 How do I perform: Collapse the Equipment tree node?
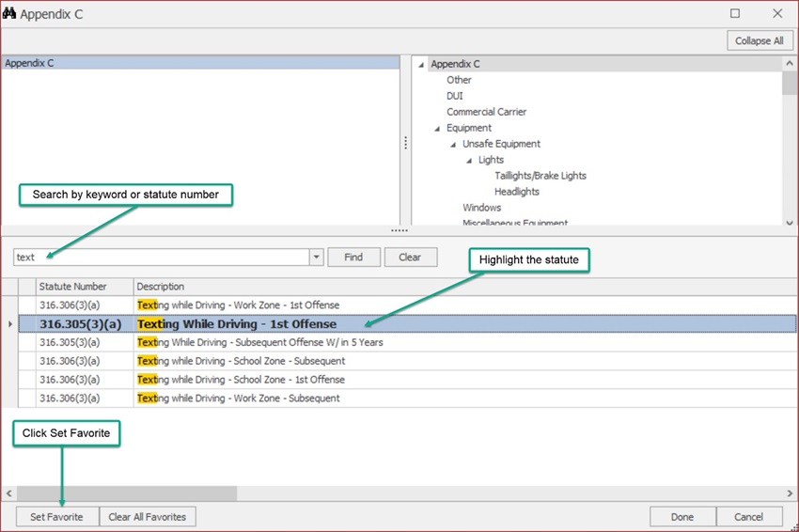click(436, 129)
